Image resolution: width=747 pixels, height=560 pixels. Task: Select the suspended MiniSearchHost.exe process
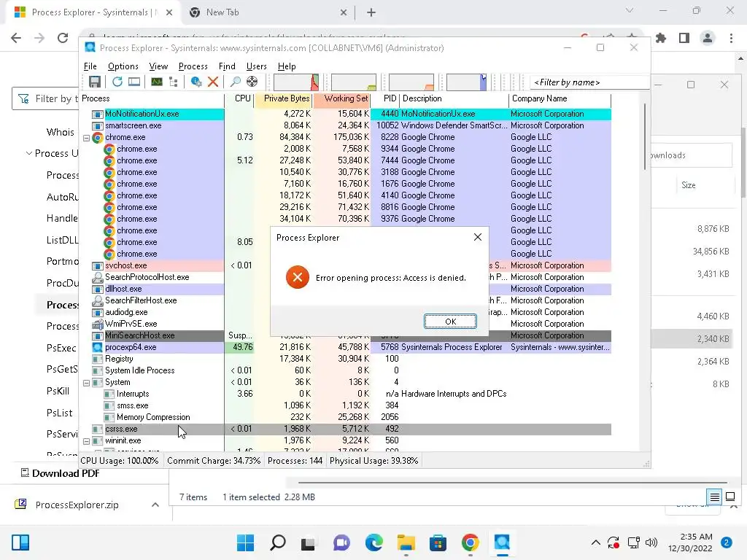tap(346, 335)
